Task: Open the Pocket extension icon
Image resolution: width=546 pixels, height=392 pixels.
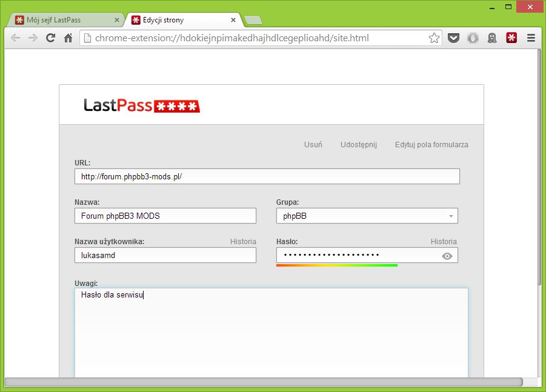Action: point(453,38)
